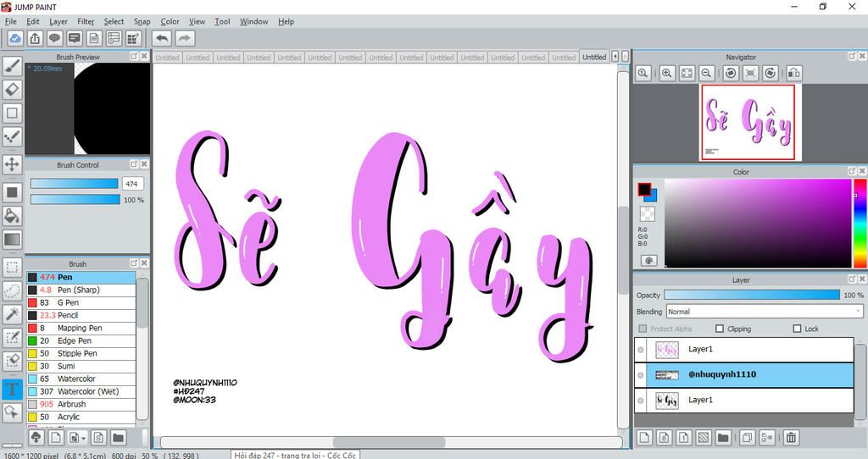The image size is (868, 459).
Task: Enable the Clipping checkbox
Action: coord(720,329)
